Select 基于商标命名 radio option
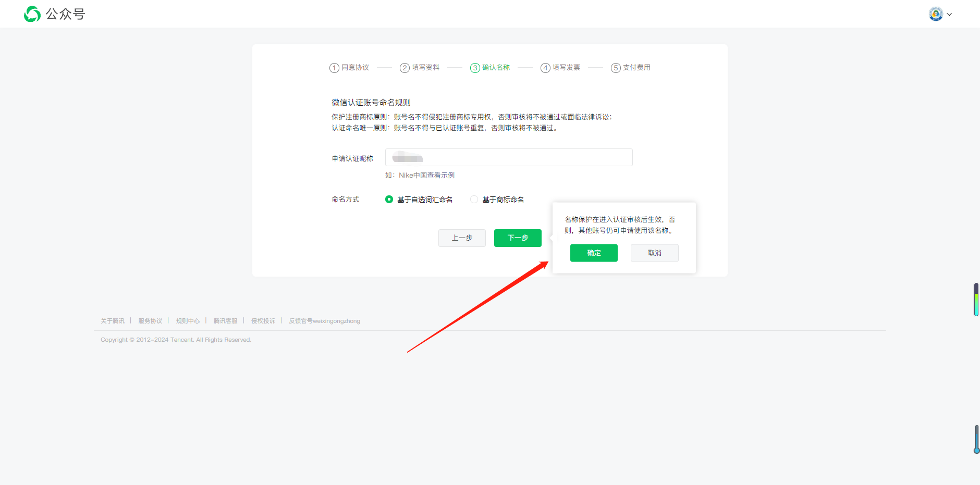 [474, 200]
